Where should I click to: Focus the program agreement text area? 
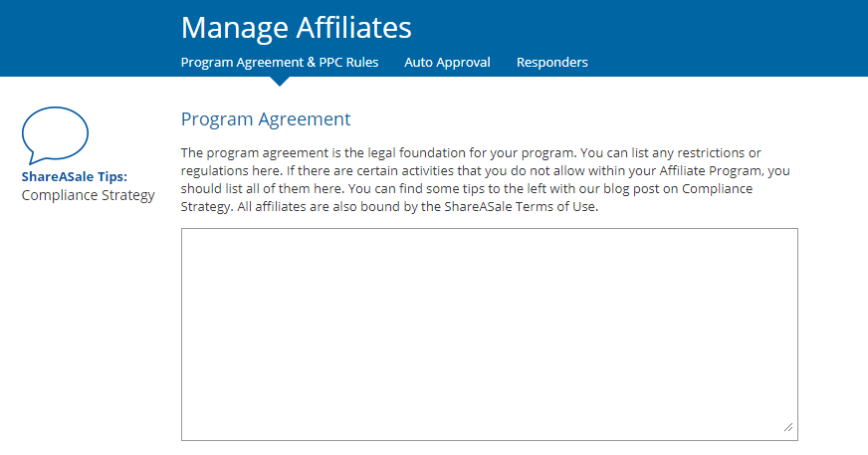pos(489,334)
